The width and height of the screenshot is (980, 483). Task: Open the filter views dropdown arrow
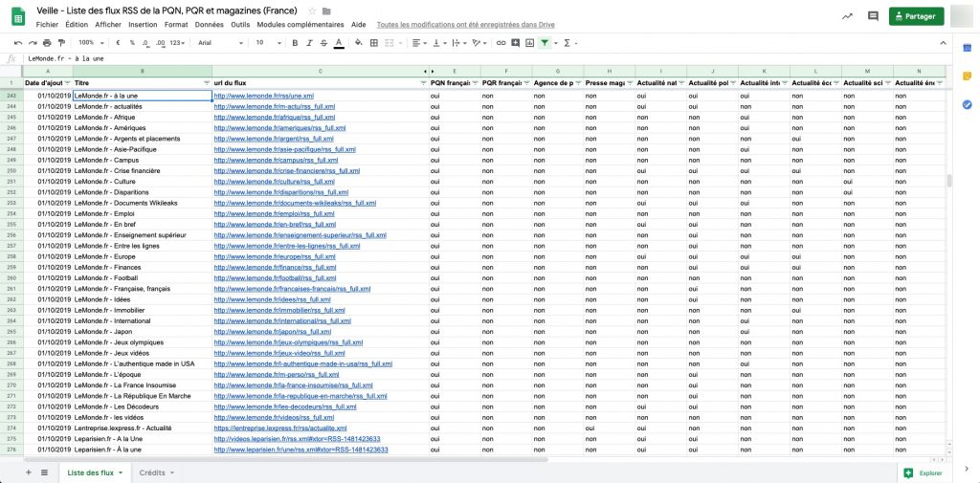tap(555, 43)
